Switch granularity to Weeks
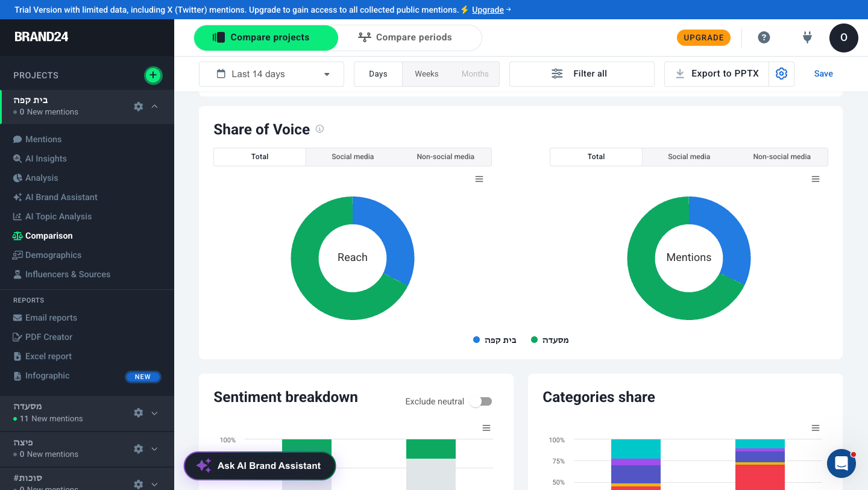Image resolution: width=868 pixels, height=490 pixels. click(427, 74)
